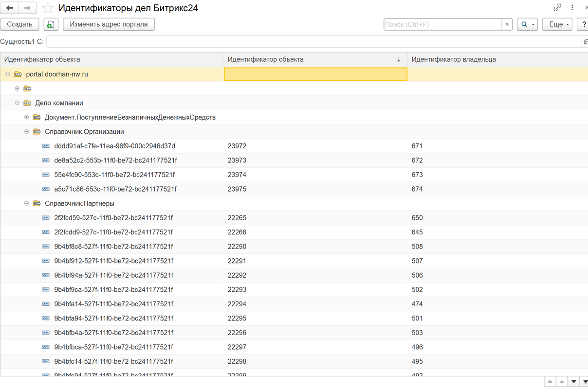Copy link using the chain icon
This screenshot has width=588, height=389.
(557, 7)
